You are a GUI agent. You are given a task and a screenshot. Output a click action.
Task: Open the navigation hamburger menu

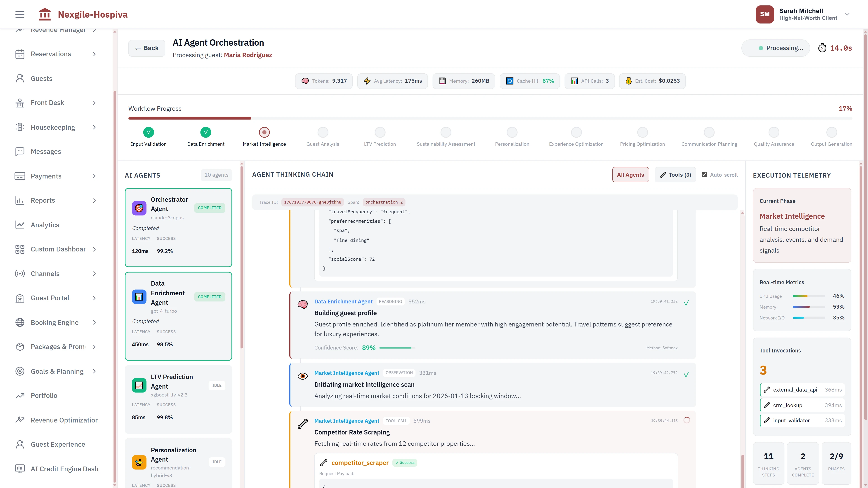tap(19, 14)
